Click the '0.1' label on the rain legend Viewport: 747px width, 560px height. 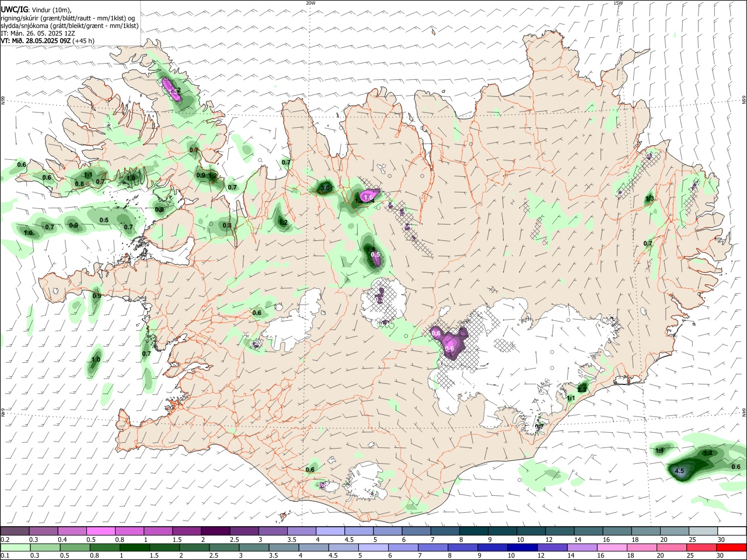(x=4, y=556)
